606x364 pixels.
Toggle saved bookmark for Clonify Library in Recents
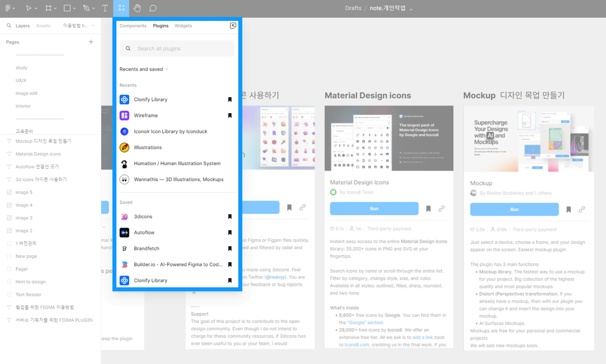230,99
